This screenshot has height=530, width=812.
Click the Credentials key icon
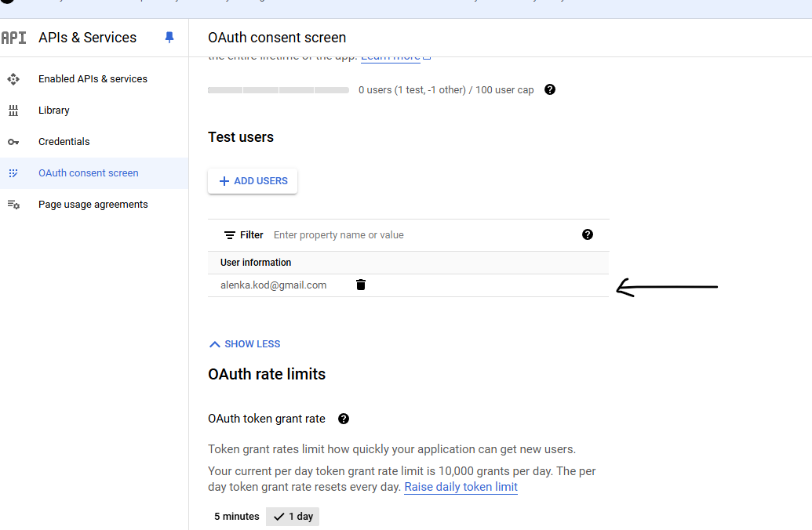tap(13, 142)
